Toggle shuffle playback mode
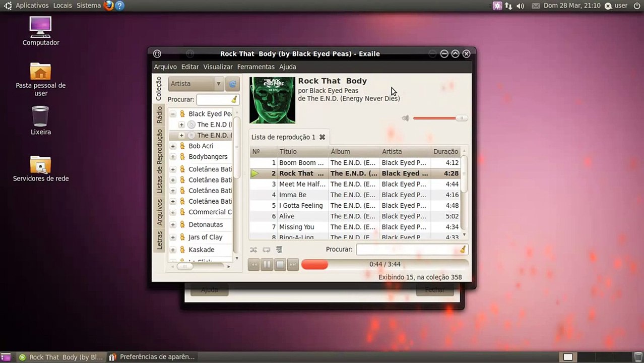644x363 pixels. click(253, 250)
